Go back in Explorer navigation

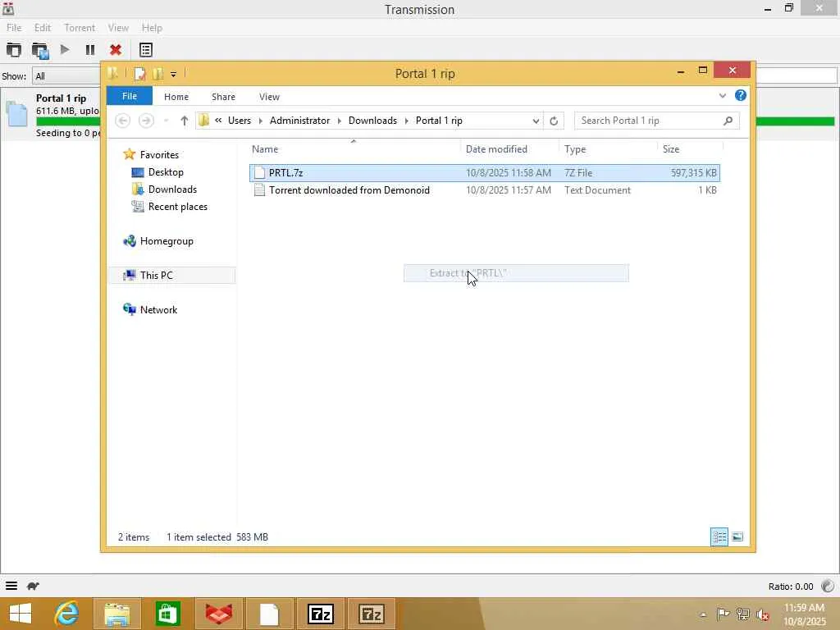[x=123, y=121]
